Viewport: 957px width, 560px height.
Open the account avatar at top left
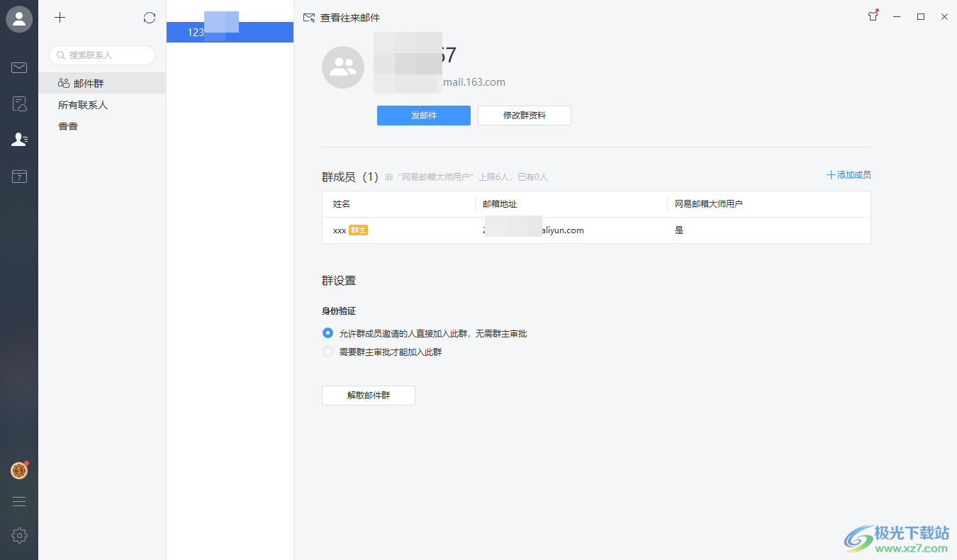click(x=19, y=19)
